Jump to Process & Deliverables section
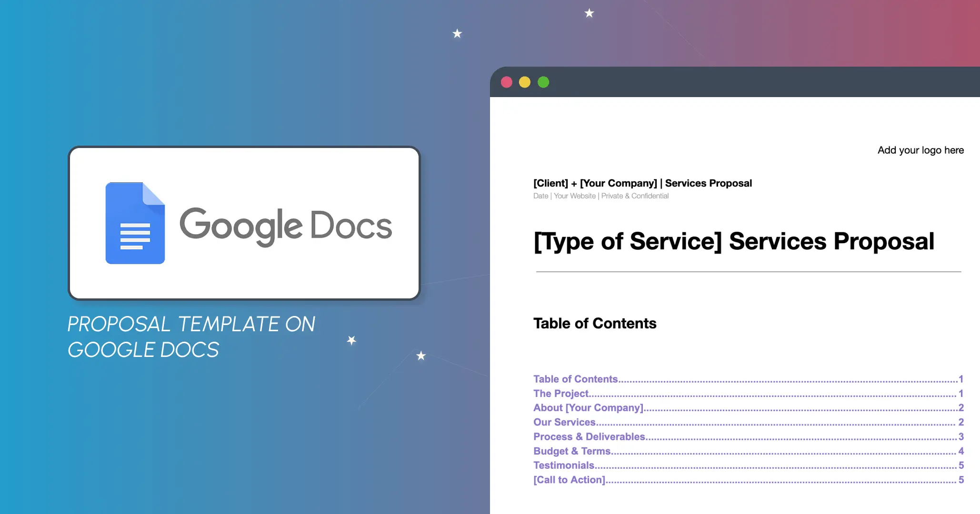 click(589, 436)
